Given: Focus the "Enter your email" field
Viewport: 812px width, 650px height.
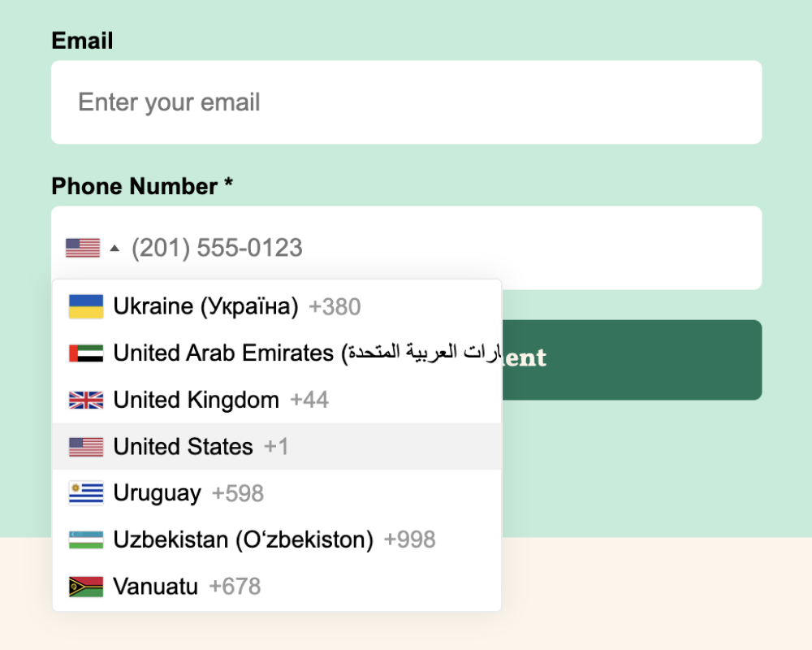Looking at the screenshot, I should click(406, 102).
